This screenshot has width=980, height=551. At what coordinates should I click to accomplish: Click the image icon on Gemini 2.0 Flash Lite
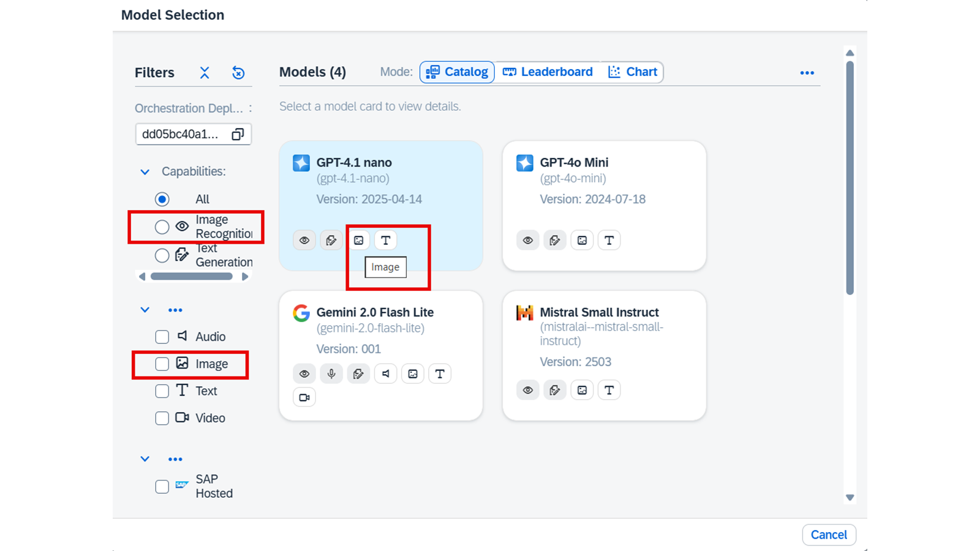[x=413, y=373]
